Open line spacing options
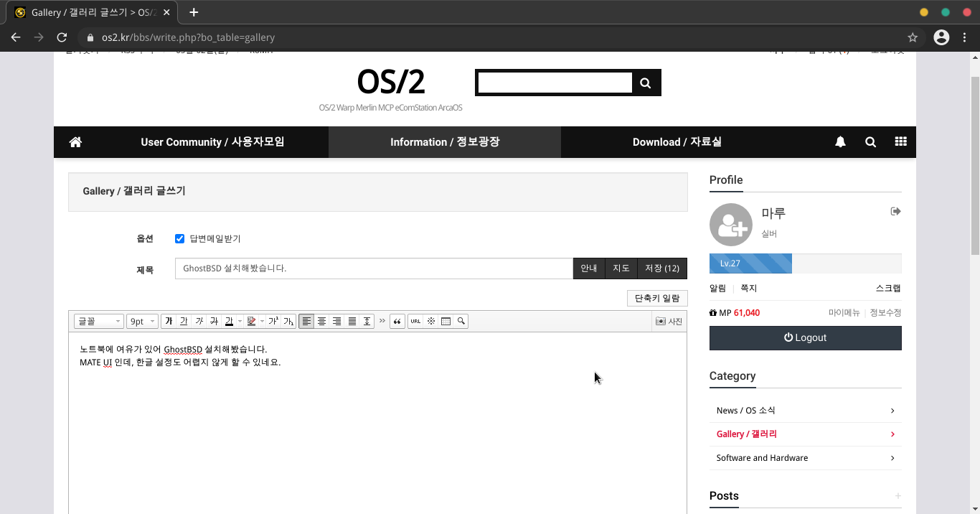Screen dimensions: 980x514 click(x=367, y=321)
